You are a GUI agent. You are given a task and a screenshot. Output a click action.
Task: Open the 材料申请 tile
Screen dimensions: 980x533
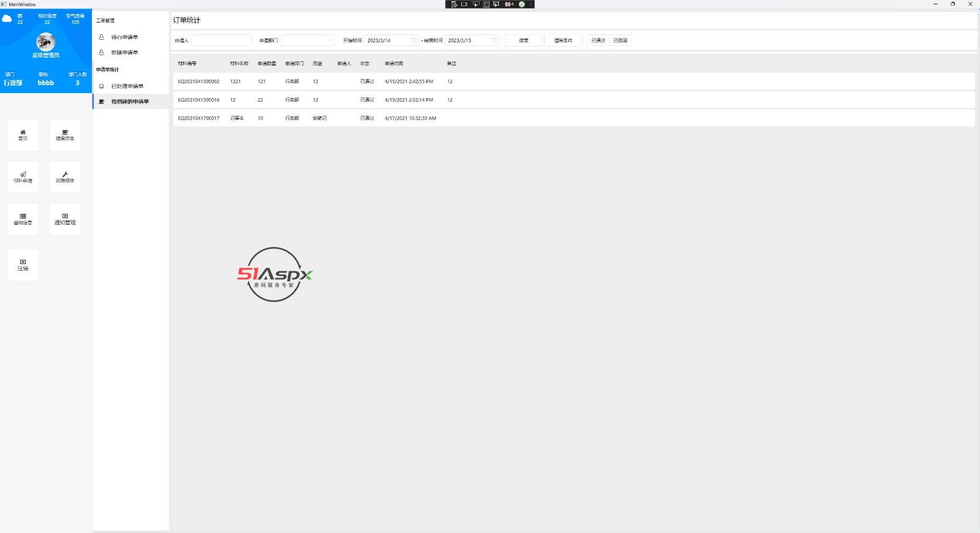click(x=23, y=178)
